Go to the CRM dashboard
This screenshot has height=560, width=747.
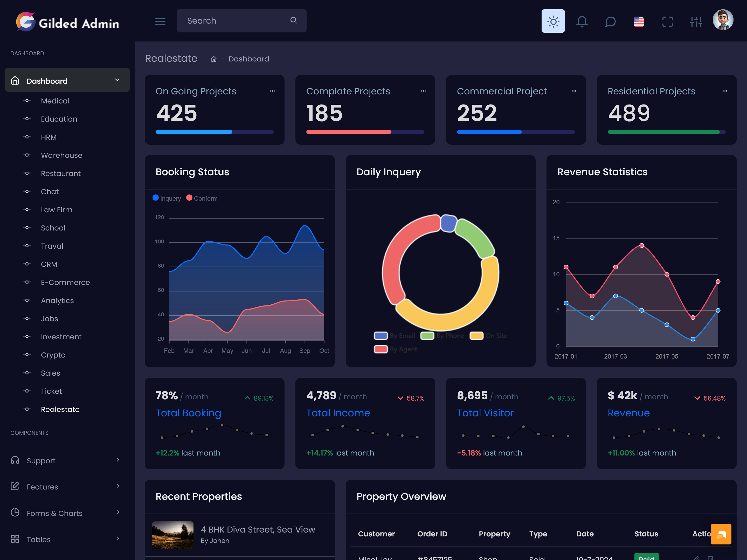(49, 264)
